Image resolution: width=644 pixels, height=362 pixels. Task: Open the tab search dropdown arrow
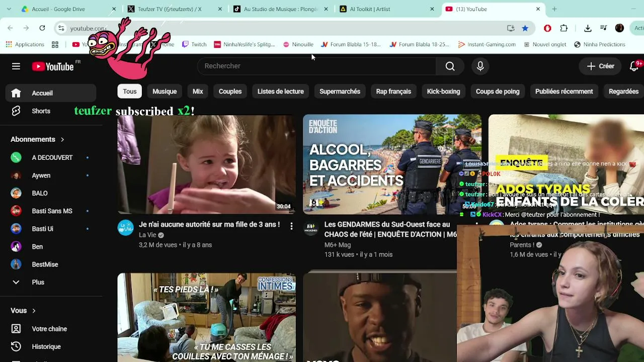tap(9, 9)
